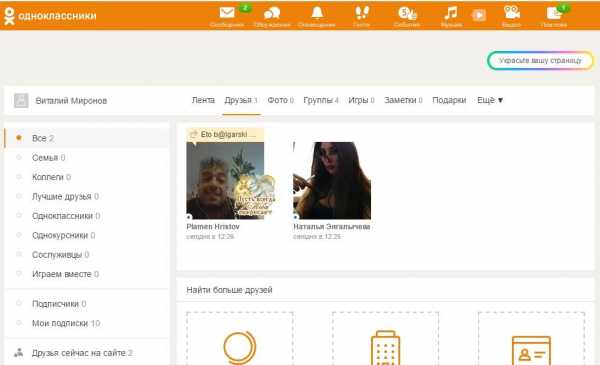600x365 pixels.
Task: Expand the Ещё dropdown menu
Action: point(490,100)
